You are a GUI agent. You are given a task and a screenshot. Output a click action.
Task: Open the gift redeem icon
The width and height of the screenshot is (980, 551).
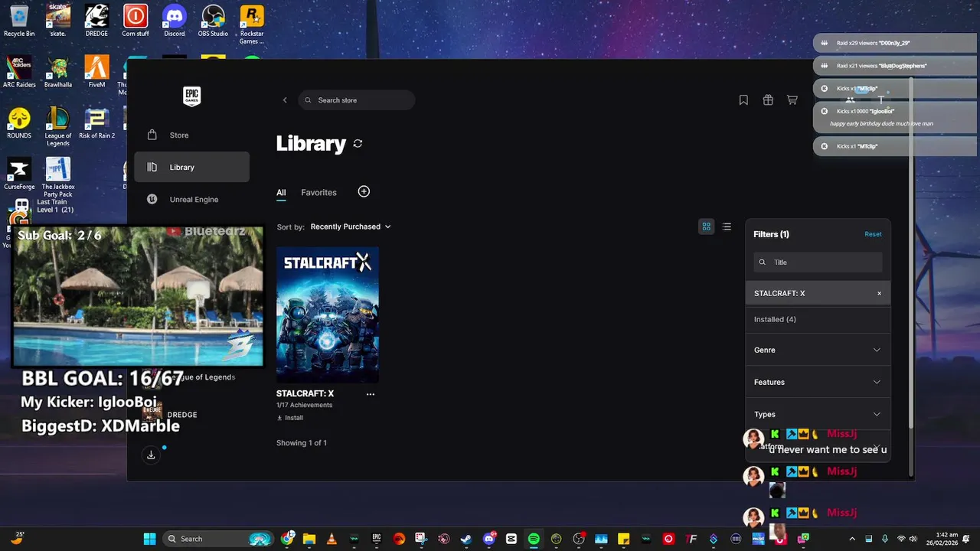coord(768,100)
